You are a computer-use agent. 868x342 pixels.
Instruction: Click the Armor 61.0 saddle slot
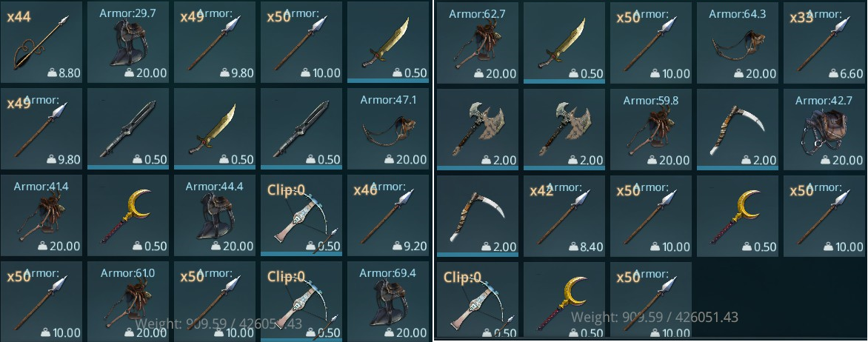128,301
